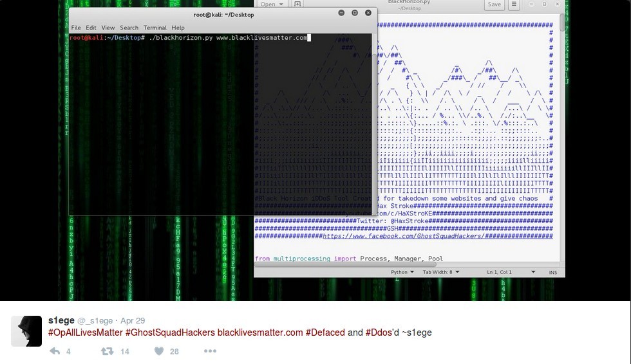Image resolution: width=631 pixels, height=364 pixels.
Task: Open the Tab Width selector
Action: 440,272
